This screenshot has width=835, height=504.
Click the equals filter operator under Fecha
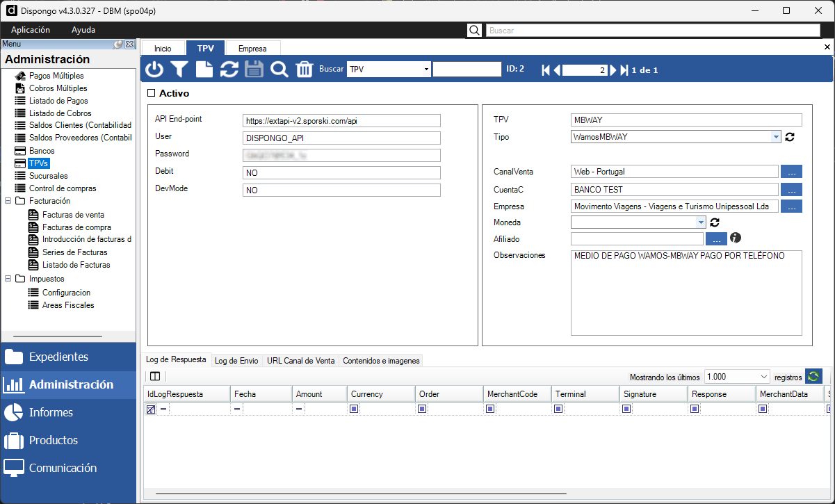tap(237, 409)
